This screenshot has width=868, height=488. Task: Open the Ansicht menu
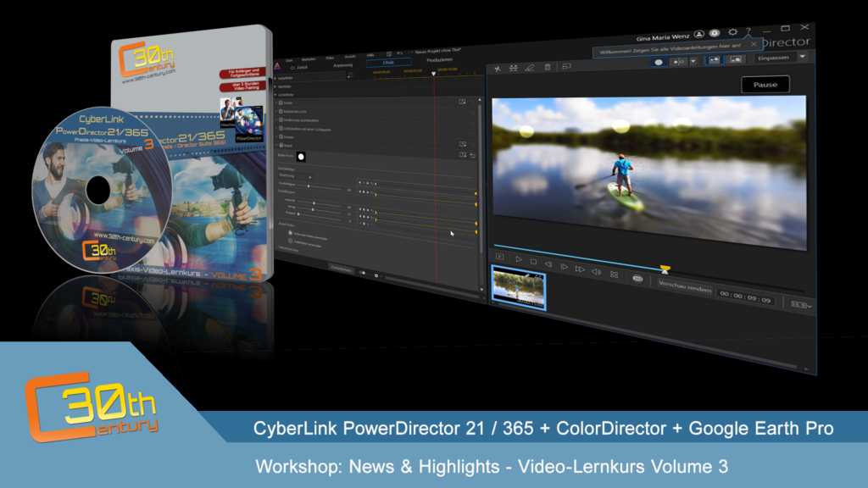click(x=350, y=57)
